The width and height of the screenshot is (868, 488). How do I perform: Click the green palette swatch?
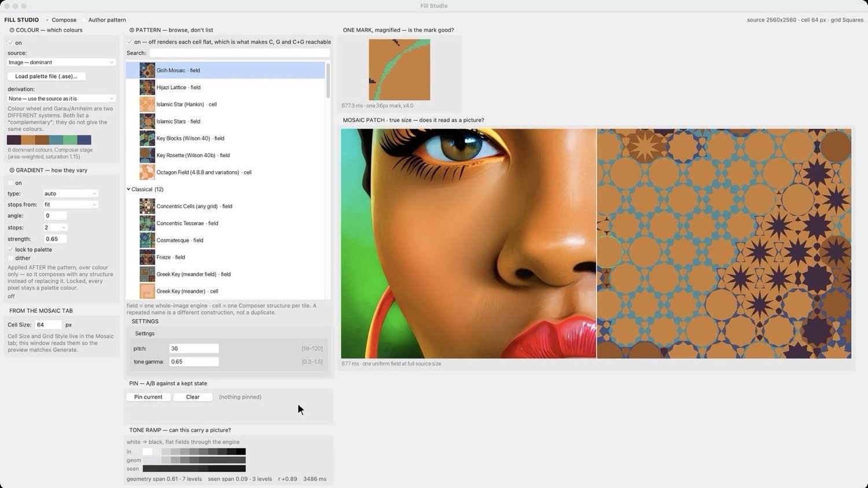(x=70, y=140)
